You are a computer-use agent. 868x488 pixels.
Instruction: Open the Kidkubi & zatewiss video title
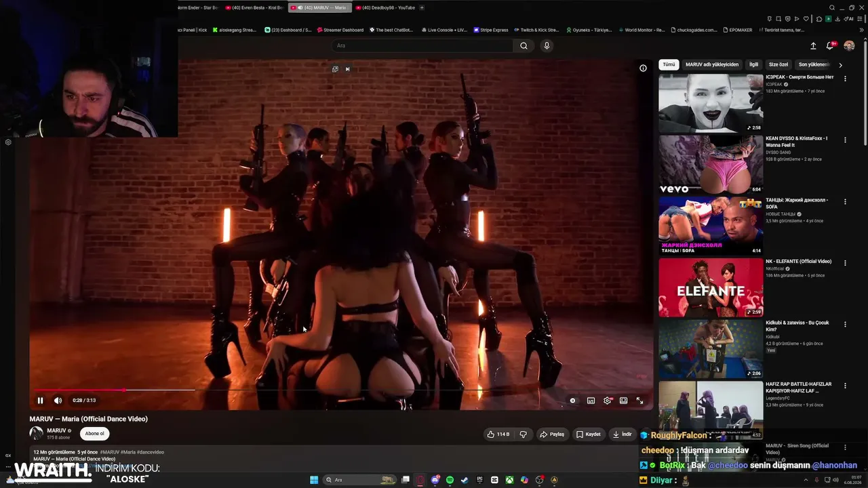[x=797, y=326]
